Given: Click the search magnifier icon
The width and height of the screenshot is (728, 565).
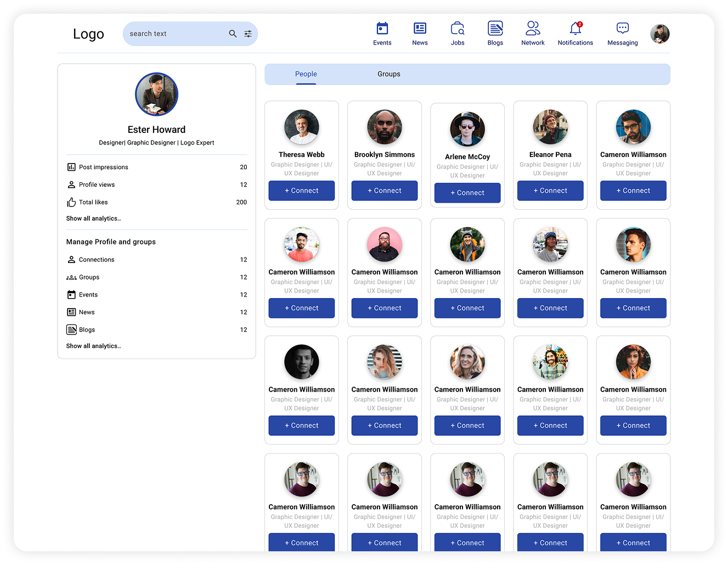Looking at the screenshot, I should click(x=233, y=33).
